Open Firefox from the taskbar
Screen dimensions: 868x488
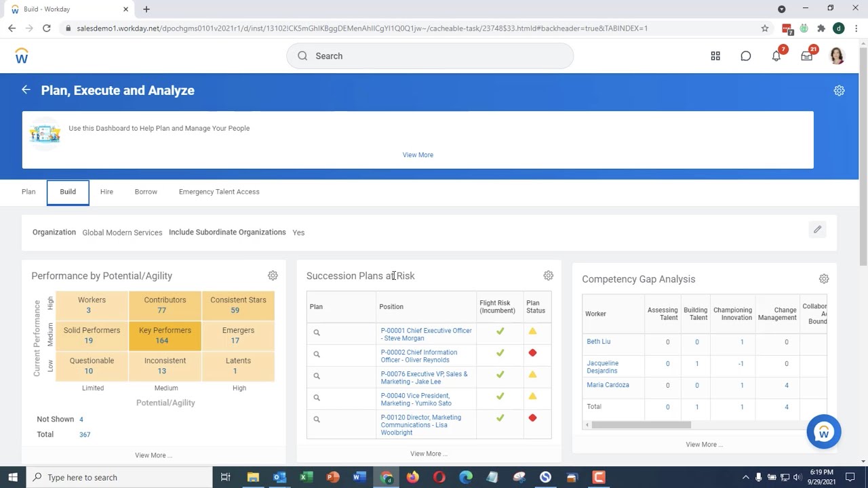412,477
